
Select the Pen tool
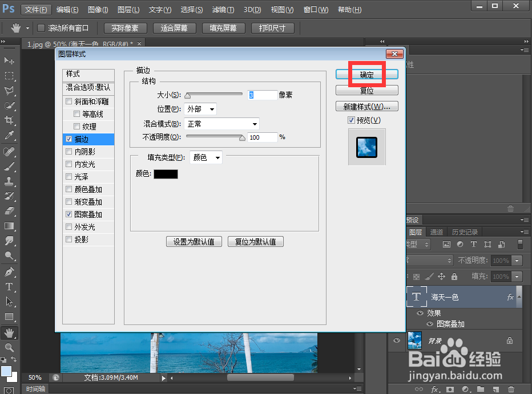pyautogui.click(x=9, y=270)
